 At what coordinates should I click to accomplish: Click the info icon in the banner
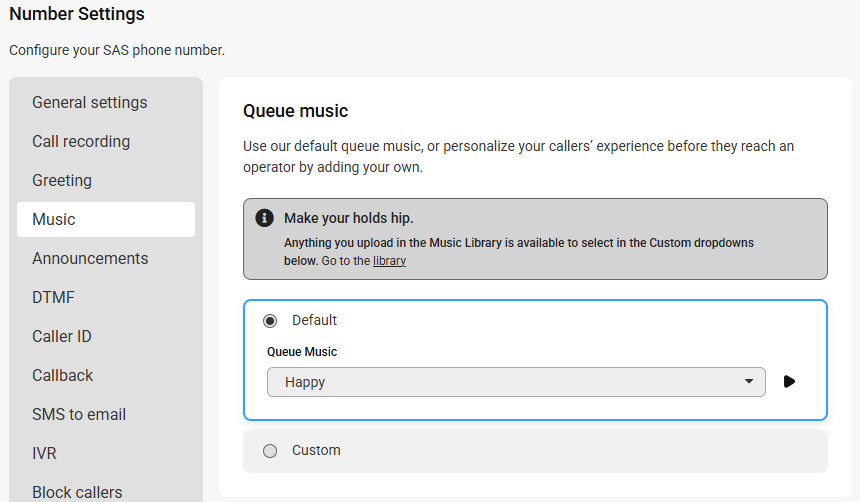coord(264,218)
